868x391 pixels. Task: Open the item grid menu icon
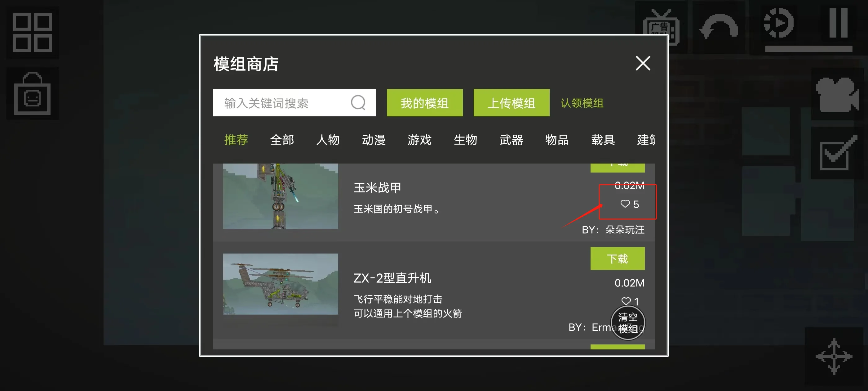pos(32,32)
